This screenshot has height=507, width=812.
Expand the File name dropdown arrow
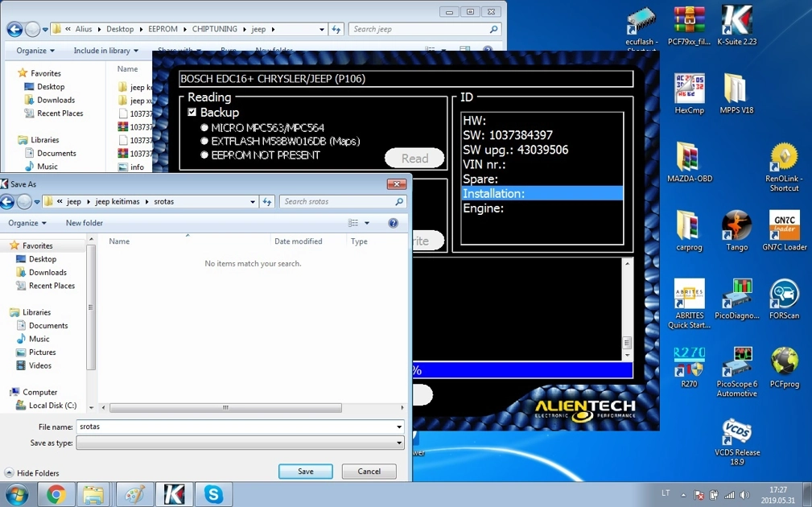pyautogui.click(x=399, y=427)
